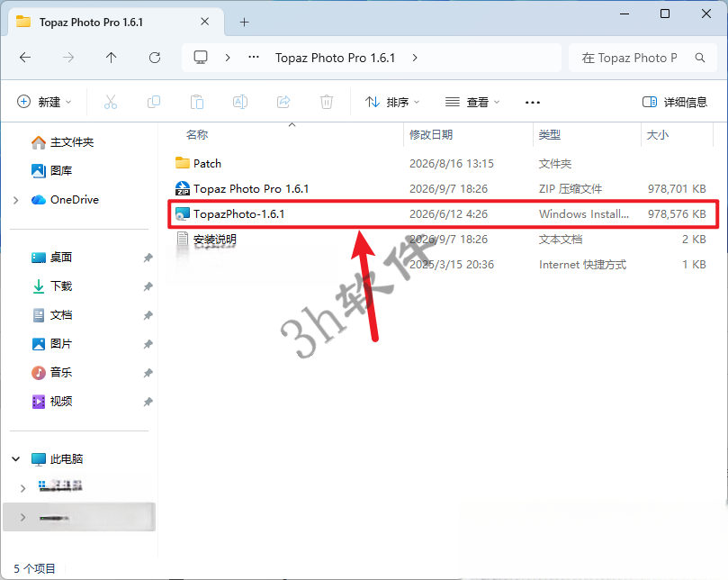Click the 2025/3/15 20:36 date cell
The image size is (728, 580).
(452, 265)
